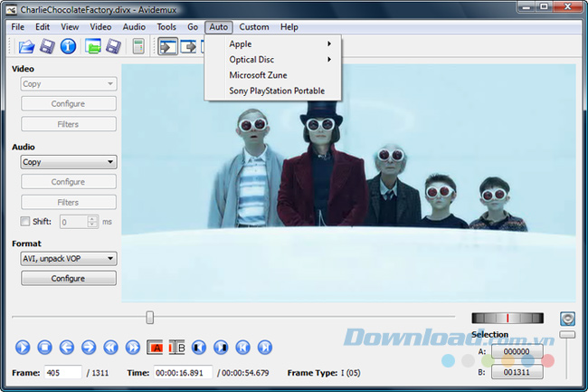The height and width of the screenshot is (392, 588).
Task: Choose Sony PlayStation Portable preset
Action: tap(277, 91)
